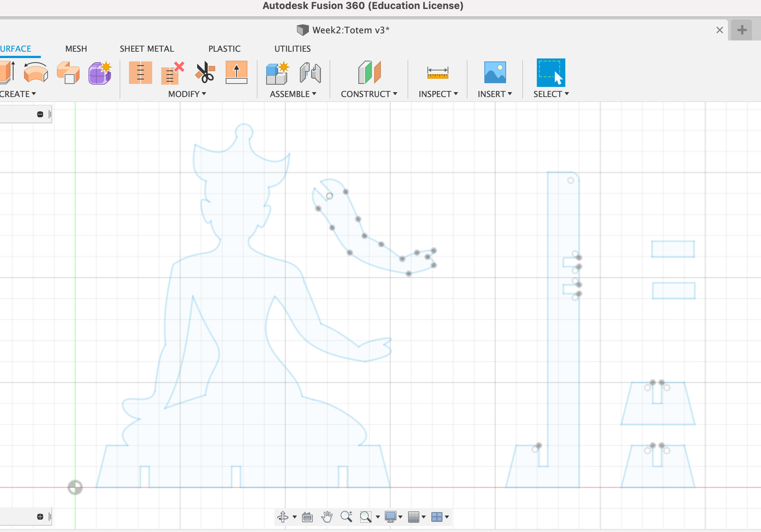This screenshot has height=532, width=761.
Task: Expand the Modify dropdown options
Action: click(188, 94)
